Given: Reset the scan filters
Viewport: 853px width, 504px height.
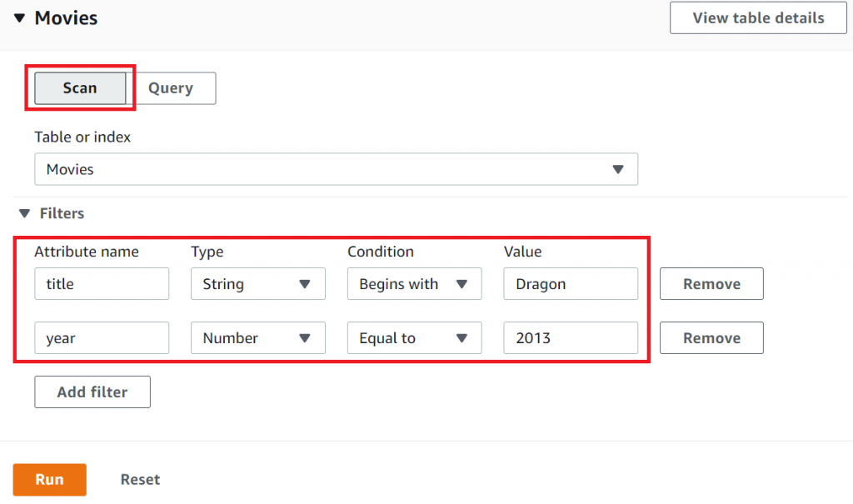Looking at the screenshot, I should [x=140, y=480].
